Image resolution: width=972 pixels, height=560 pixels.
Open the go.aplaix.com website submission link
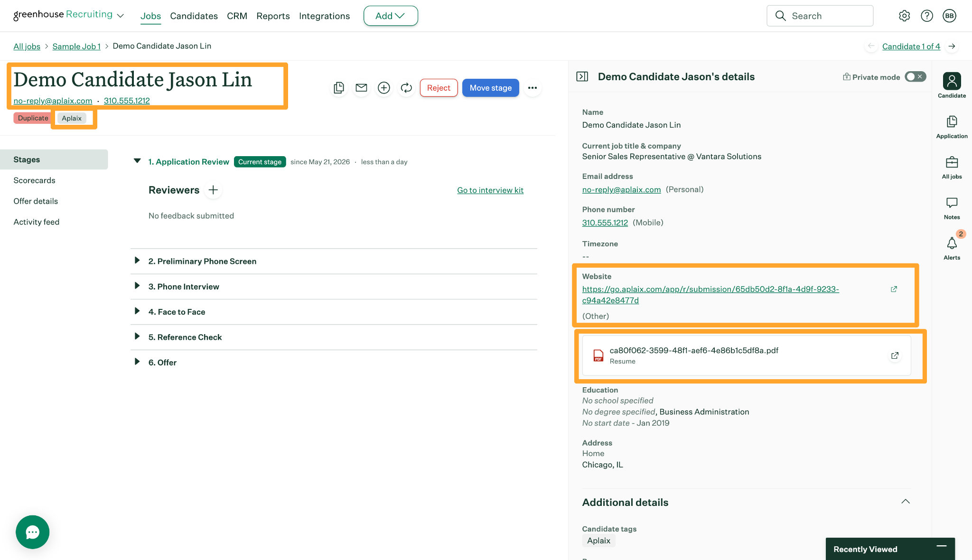[x=710, y=295]
